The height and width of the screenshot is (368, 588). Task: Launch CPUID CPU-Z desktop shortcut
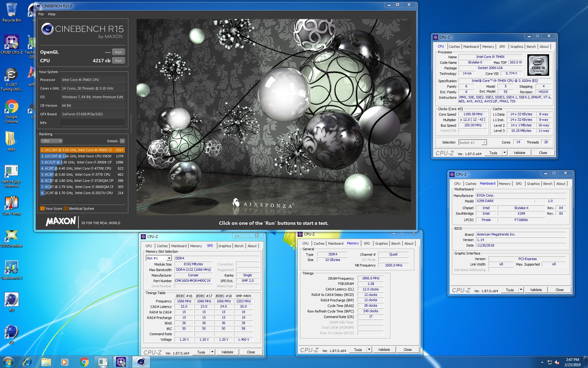coord(11,44)
